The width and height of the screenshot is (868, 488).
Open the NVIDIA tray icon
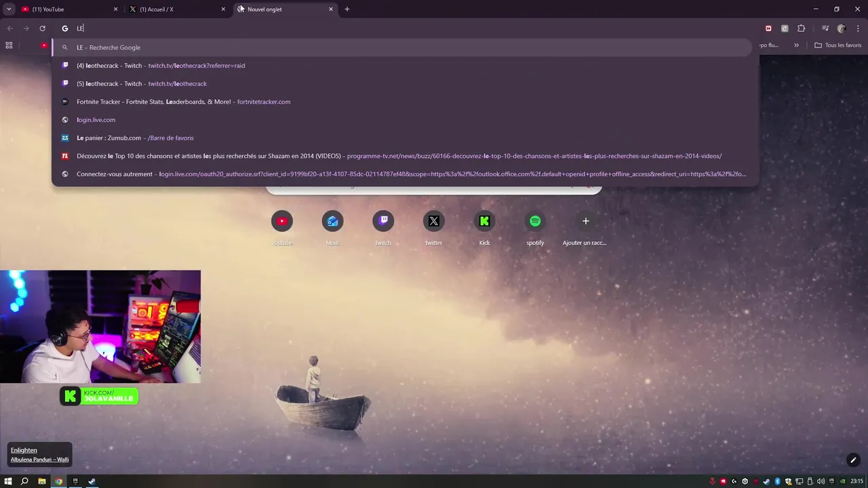[842, 481]
